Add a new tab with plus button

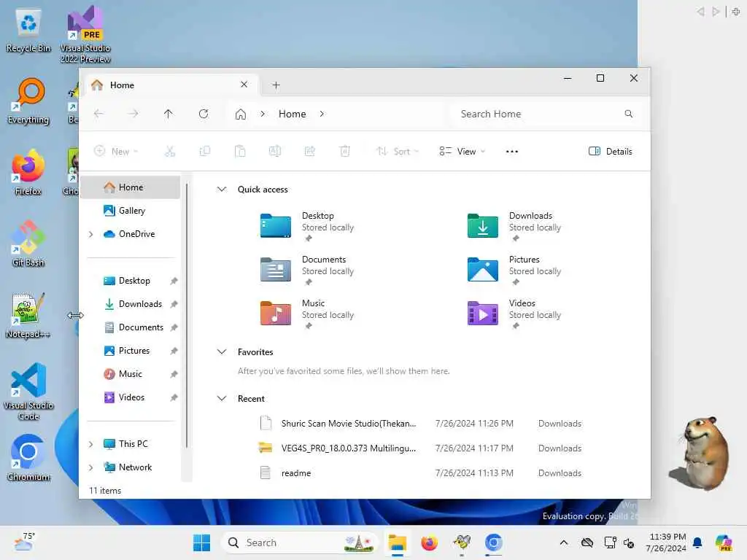point(276,85)
